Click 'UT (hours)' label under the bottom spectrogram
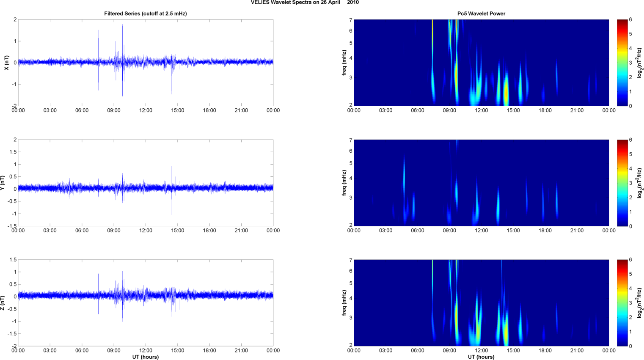Image resolution: width=644 pixels, height=360 pixels. click(x=481, y=357)
